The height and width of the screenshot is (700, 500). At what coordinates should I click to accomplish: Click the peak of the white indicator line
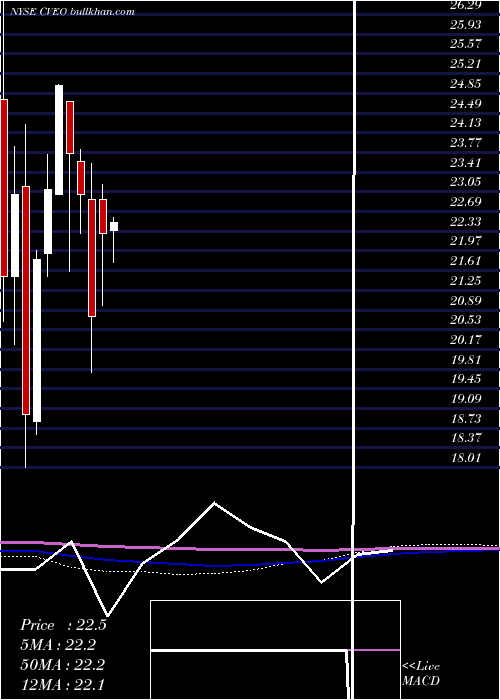215,503
